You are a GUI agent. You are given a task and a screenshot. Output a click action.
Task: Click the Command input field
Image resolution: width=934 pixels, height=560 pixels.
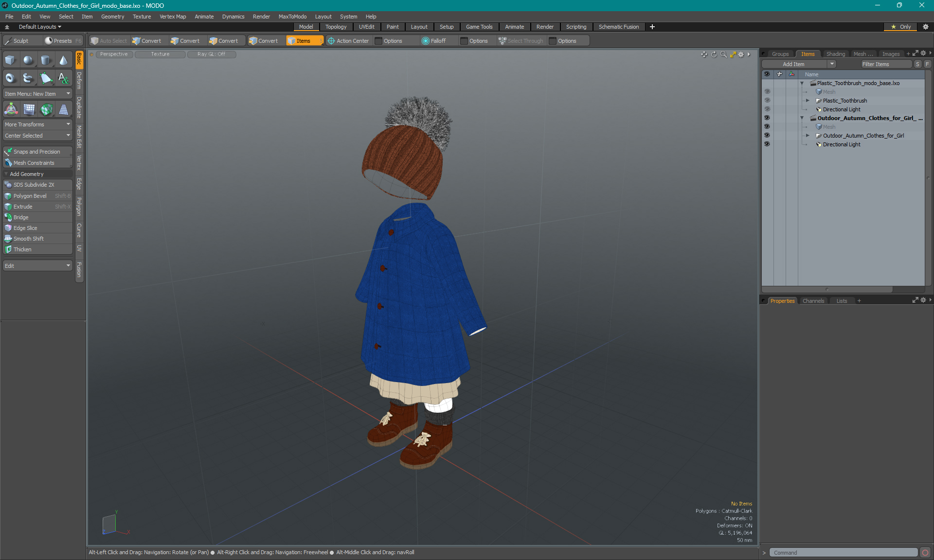pos(843,553)
